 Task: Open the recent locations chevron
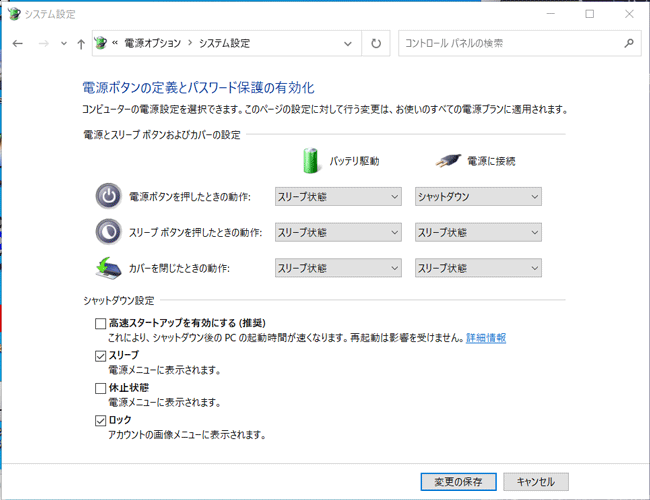tap(64, 44)
